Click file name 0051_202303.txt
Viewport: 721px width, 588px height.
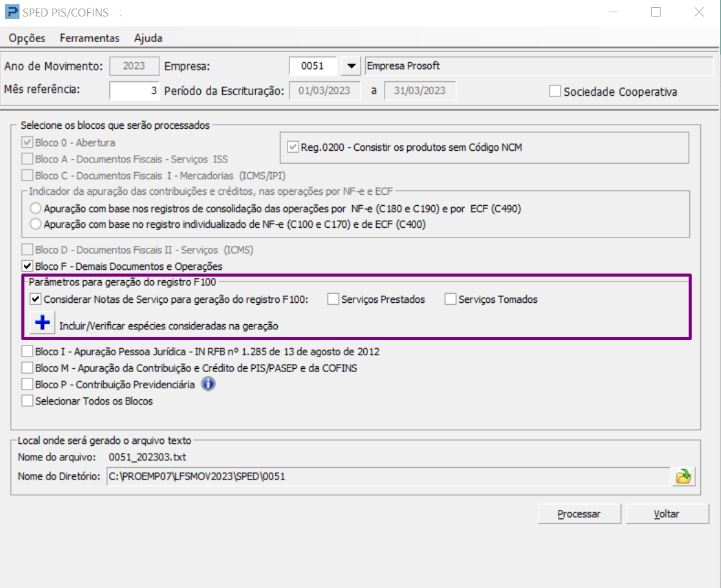click(148, 457)
